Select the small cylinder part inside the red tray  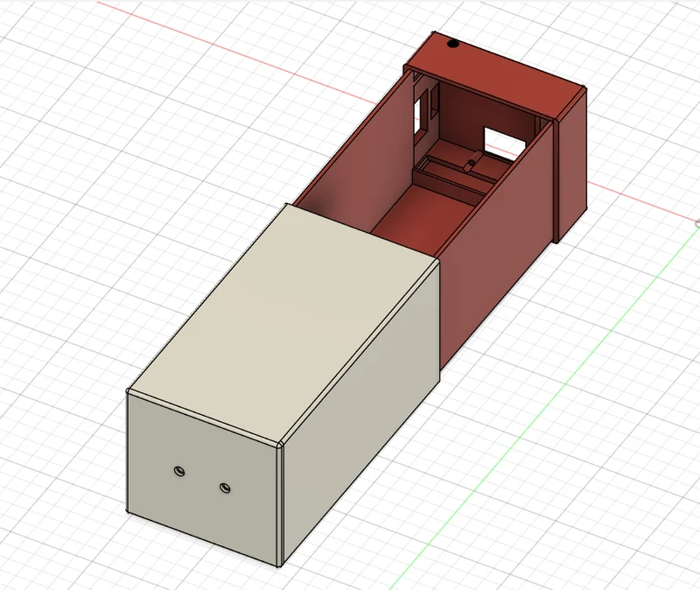tap(472, 161)
